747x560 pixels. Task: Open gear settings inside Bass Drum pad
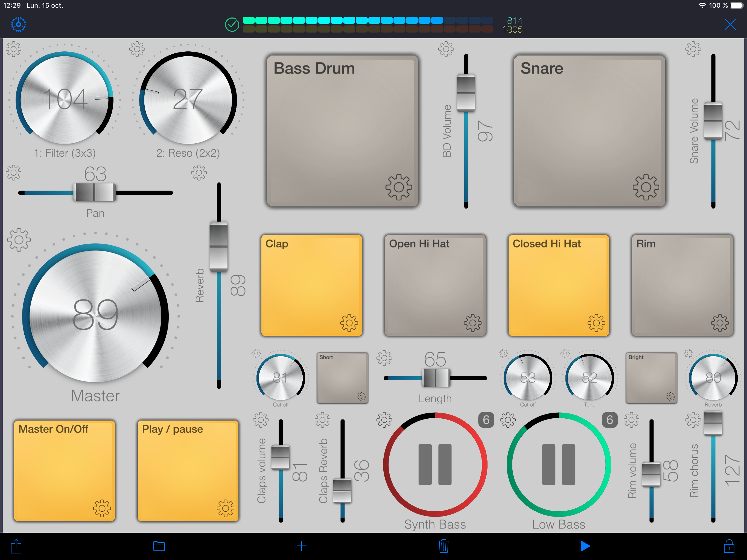pyautogui.click(x=398, y=187)
